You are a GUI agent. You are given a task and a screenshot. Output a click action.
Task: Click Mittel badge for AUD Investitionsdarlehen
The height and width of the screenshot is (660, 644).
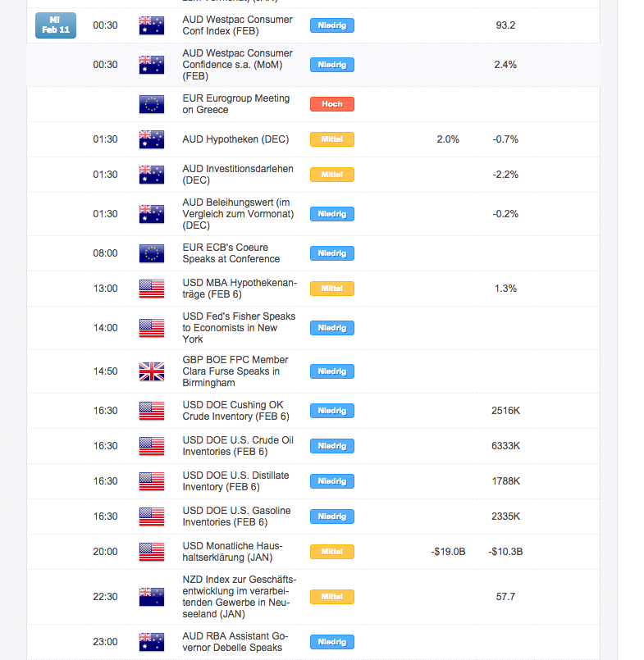[332, 175]
